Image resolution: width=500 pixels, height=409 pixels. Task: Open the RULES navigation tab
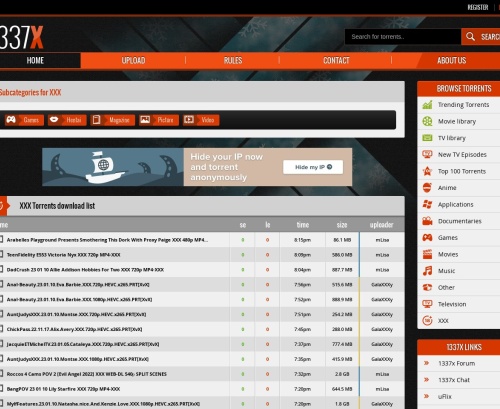pyautogui.click(x=233, y=60)
